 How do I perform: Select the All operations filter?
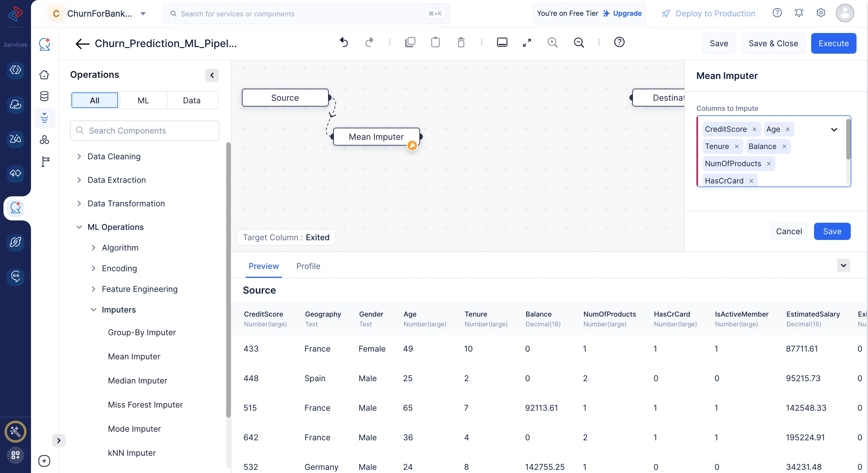tap(94, 100)
